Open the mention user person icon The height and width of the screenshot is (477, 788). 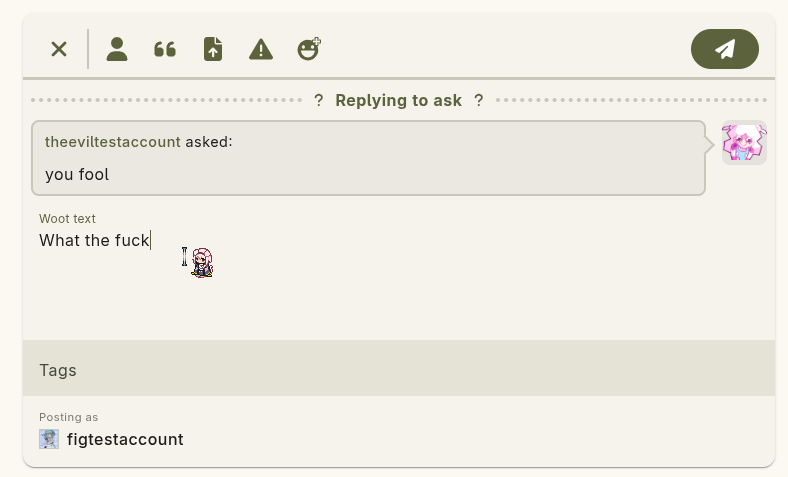click(x=117, y=49)
